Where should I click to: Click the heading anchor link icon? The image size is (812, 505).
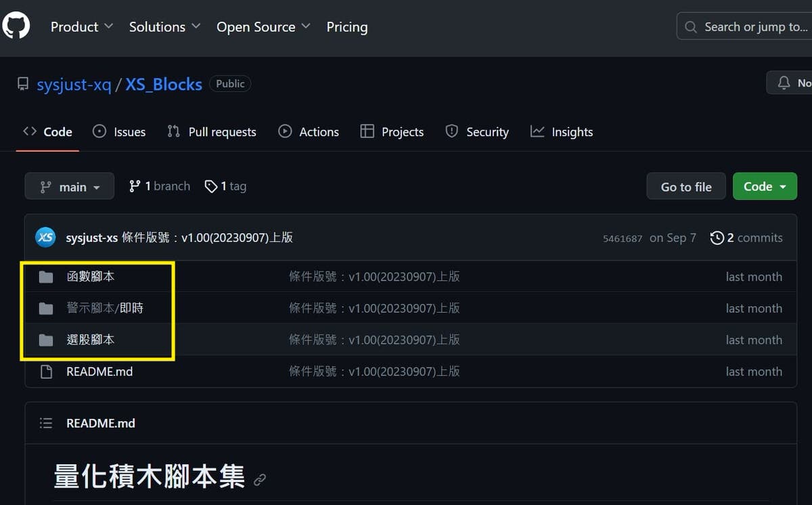pos(260,480)
